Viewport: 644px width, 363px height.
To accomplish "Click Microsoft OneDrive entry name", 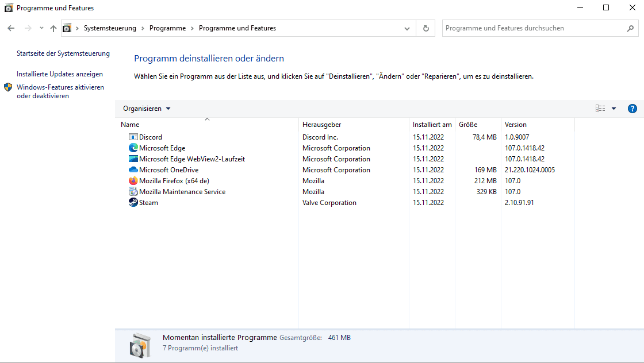I will point(169,170).
